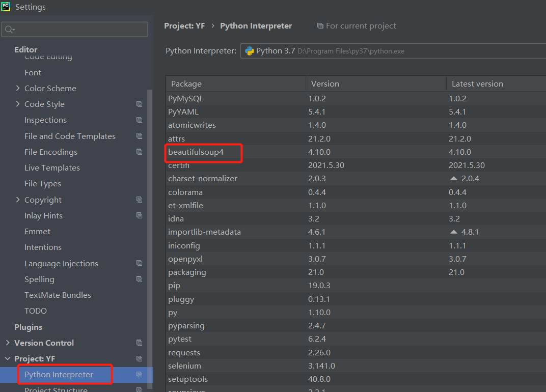Sort by the Latest version column header
Viewport: 546px width, 392px height.
(x=496, y=84)
